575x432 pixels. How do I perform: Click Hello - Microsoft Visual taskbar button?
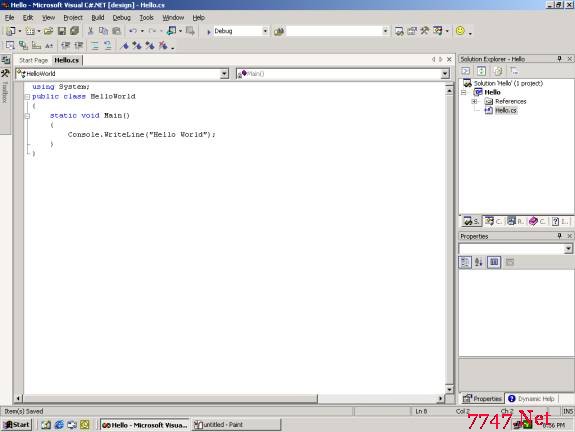point(145,425)
